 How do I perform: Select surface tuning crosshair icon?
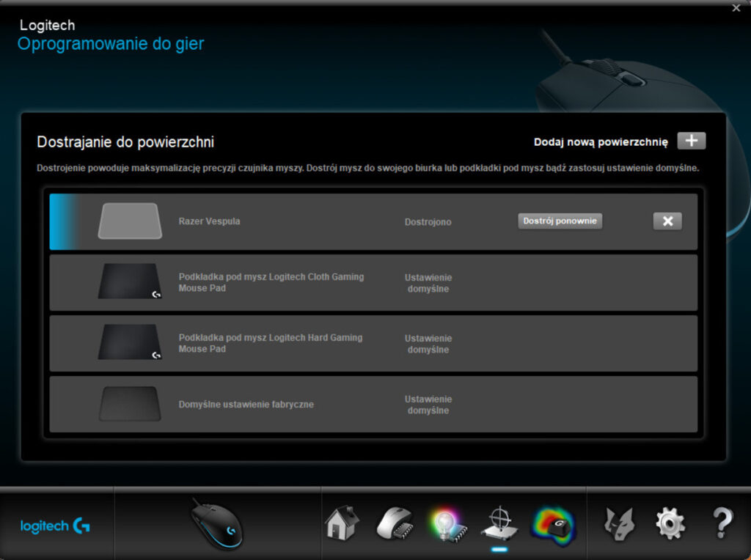[499, 523]
